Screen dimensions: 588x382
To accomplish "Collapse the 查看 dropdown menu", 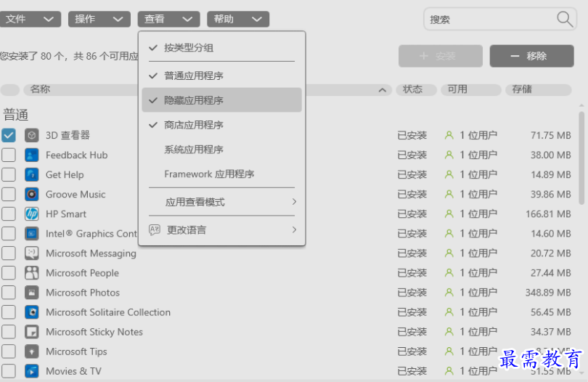I will tap(168, 19).
